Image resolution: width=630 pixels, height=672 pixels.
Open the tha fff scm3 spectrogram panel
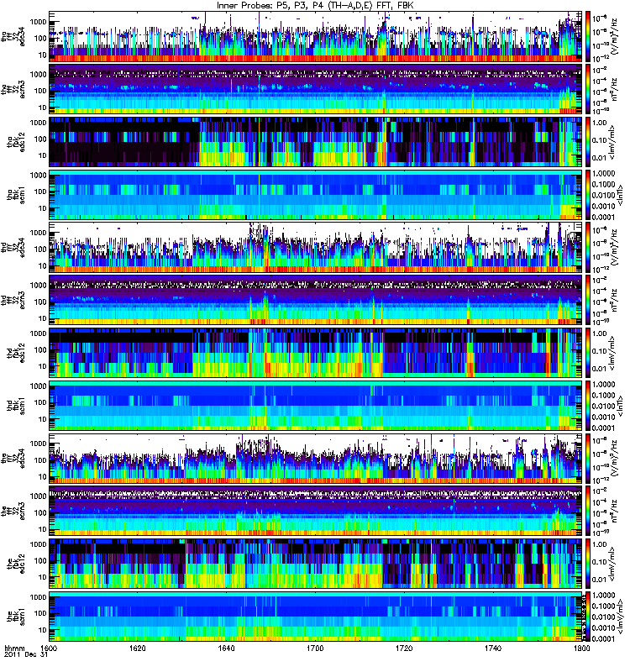click(316, 89)
